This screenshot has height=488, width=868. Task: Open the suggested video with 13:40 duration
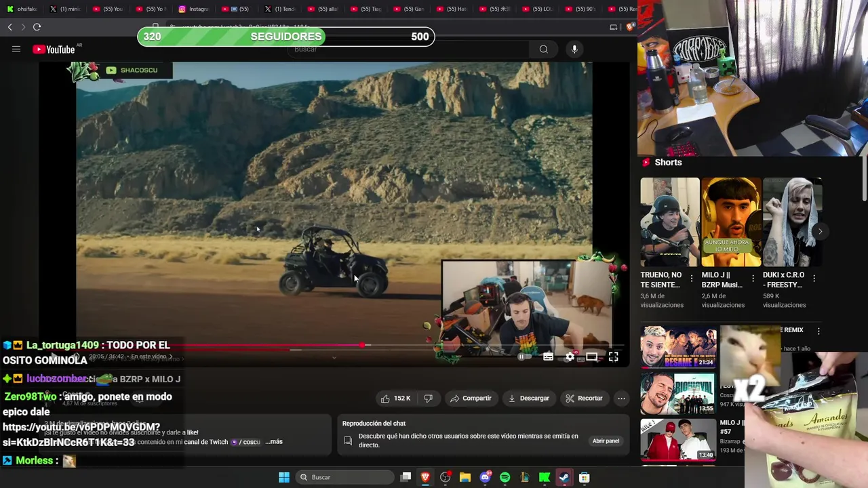coord(678,440)
